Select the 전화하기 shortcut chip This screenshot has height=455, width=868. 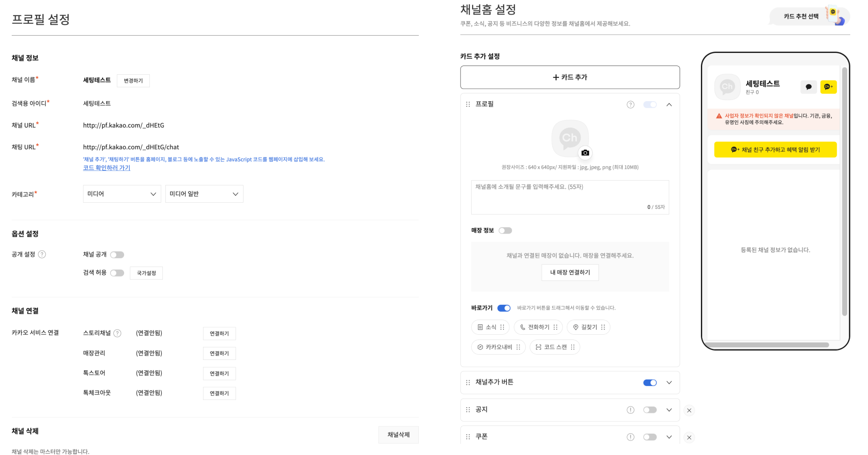(538, 327)
